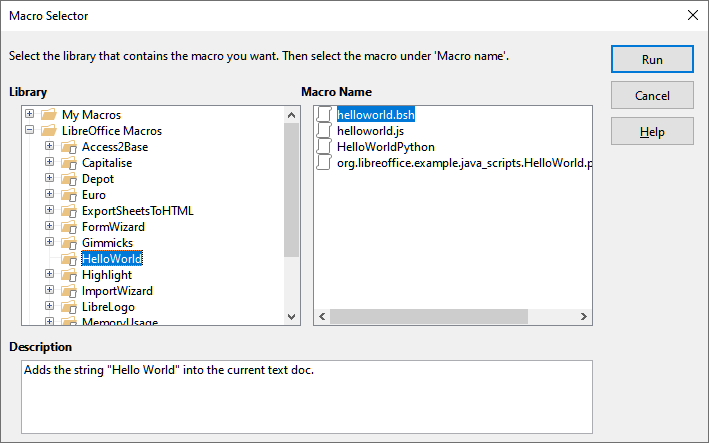This screenshot has height=443, width=709.
Task: Click the Macro Name list scroll right arrow
Action: point(583,316)
